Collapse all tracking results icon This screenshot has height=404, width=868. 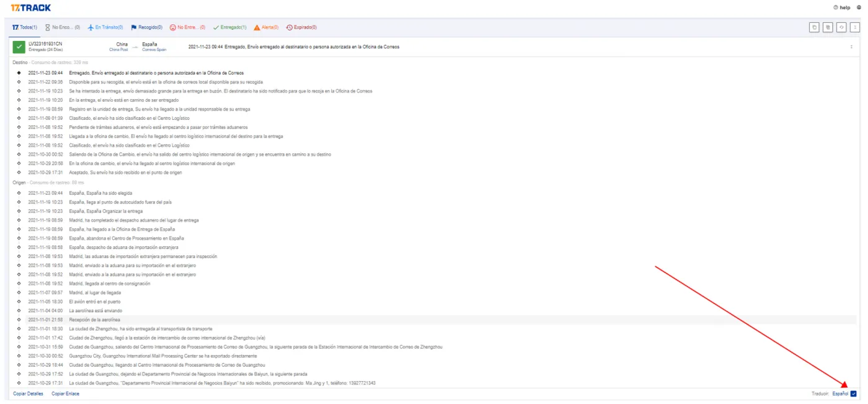tap(855, 27)
